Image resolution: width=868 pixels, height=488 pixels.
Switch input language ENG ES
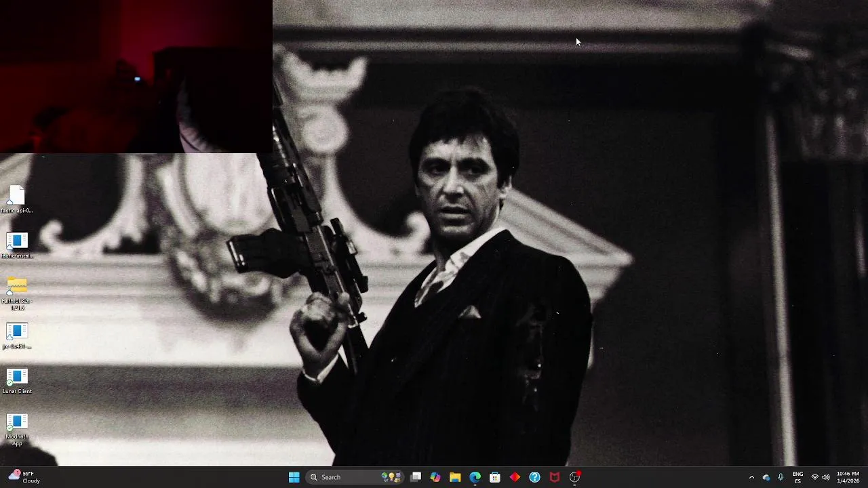[797, 477]
